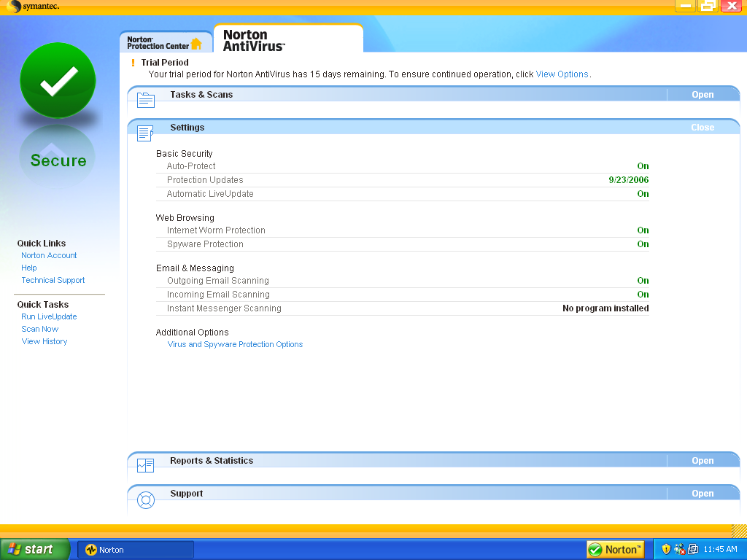Toggle Spyware Protection On status
Viewport: 747px width, 560px height.
coord(643,244)
